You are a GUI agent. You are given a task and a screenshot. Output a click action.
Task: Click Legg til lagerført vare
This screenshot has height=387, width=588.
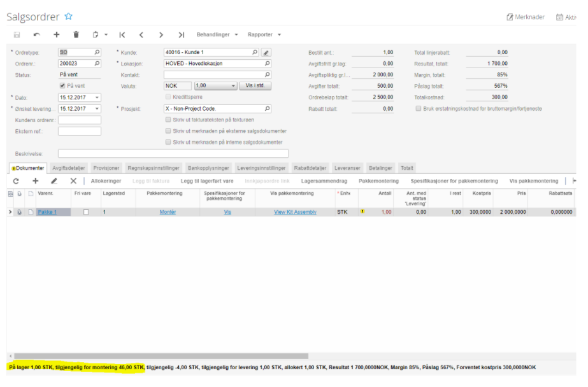[x=207, y=181]
